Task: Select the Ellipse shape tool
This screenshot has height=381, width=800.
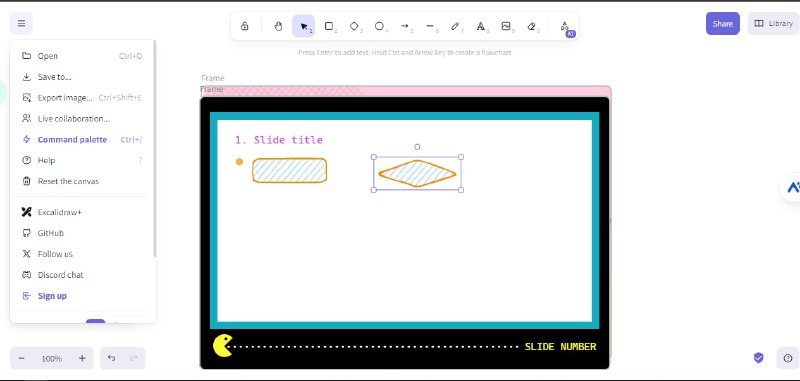Action: click(380, 26)
